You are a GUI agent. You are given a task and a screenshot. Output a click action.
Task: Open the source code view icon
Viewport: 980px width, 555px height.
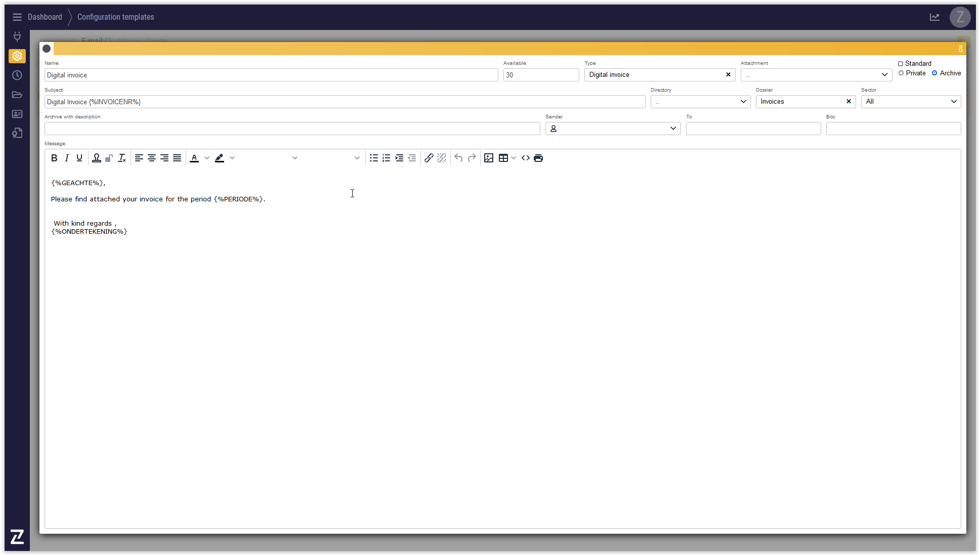[x=525, y=158]
